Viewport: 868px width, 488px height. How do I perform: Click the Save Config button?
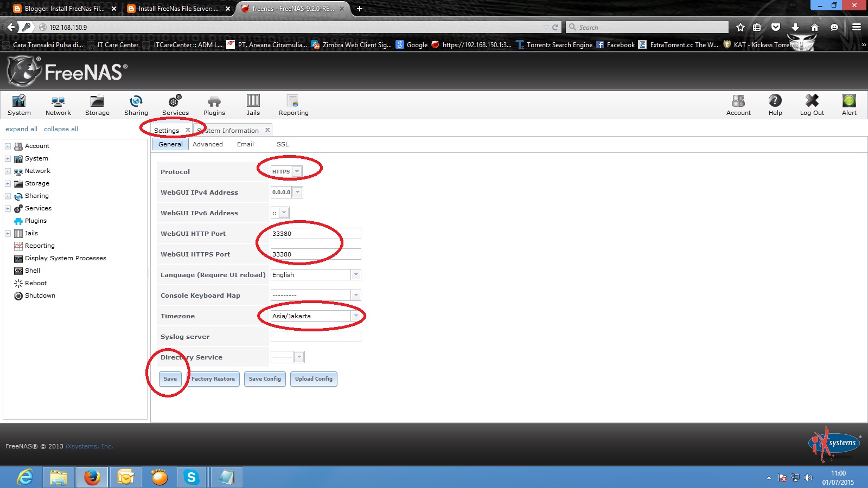tap(265, 378)
